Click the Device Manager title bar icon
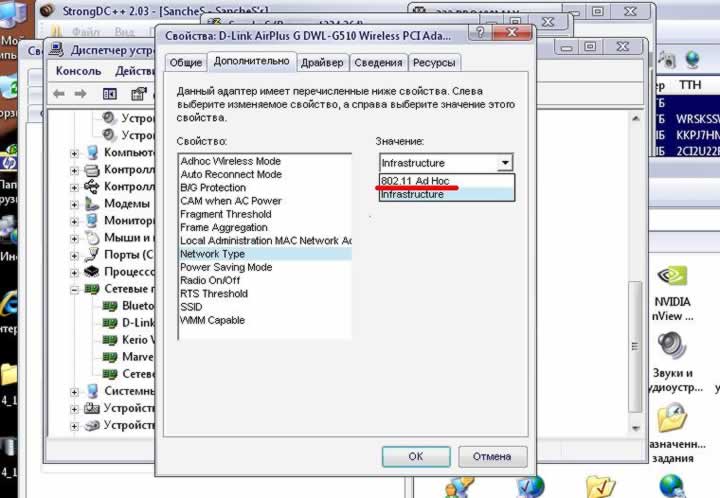The width and height of the screenshot is (720, 498). click(x=56, y=49)
